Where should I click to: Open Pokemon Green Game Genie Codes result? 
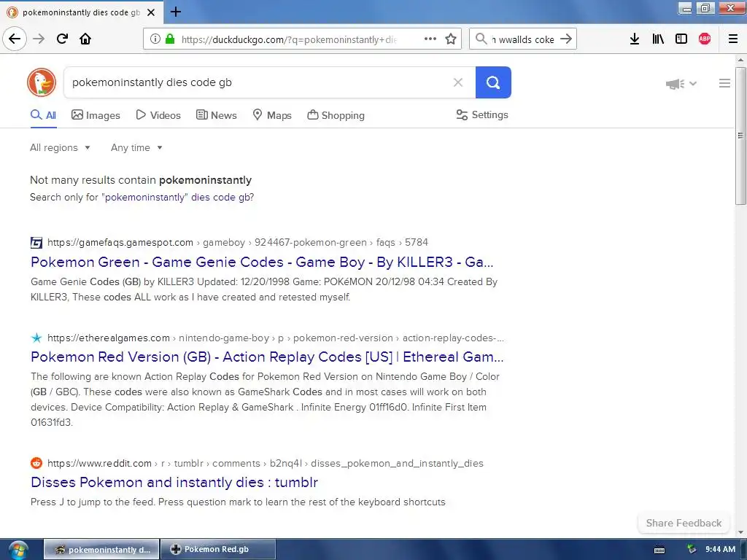coord(262,262)
